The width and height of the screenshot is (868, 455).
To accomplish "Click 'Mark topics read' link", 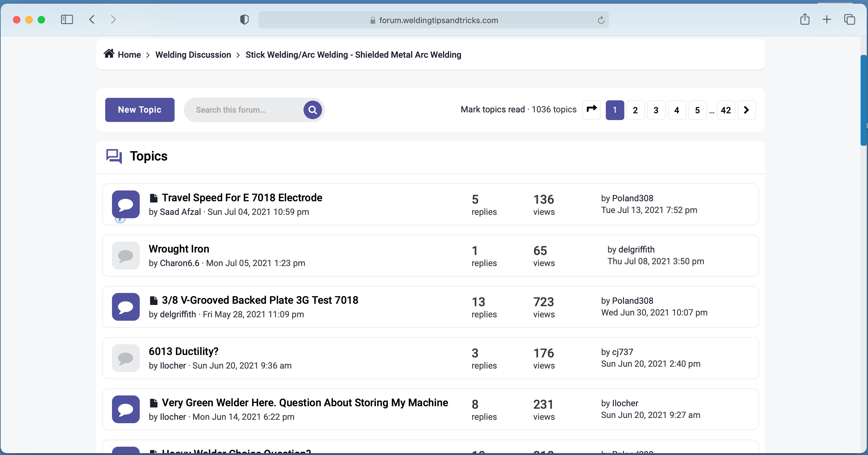I will pyautogui.click(x=493, y=110).
